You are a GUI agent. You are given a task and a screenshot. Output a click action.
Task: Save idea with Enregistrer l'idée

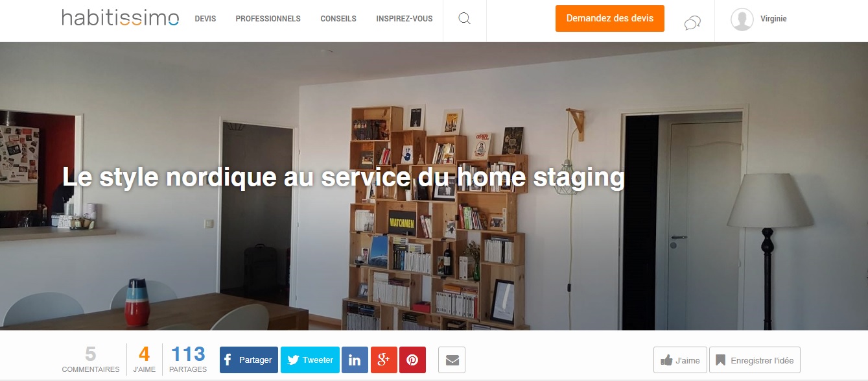click(755, 360)
